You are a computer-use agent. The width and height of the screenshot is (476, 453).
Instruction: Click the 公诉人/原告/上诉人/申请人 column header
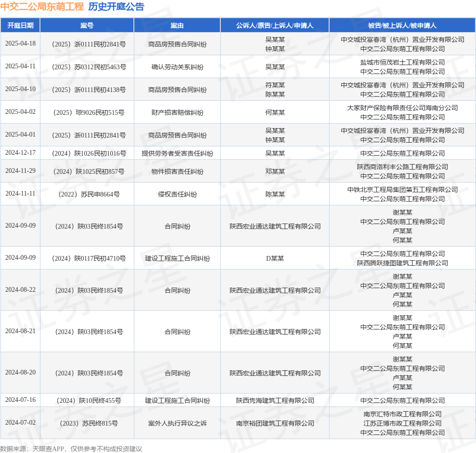(275, 26)
